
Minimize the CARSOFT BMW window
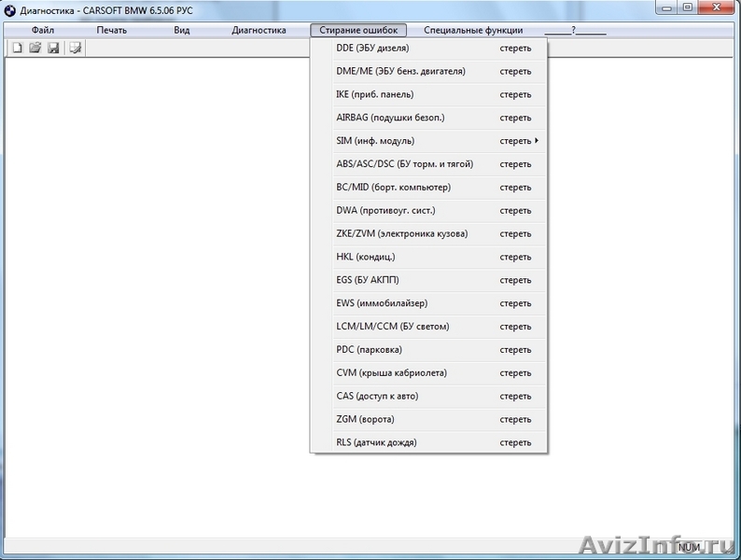666,7
